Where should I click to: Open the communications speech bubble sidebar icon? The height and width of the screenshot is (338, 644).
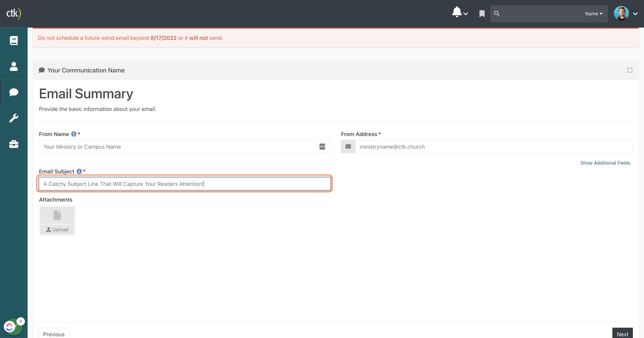pyautogui.click(x=14, y=92)
